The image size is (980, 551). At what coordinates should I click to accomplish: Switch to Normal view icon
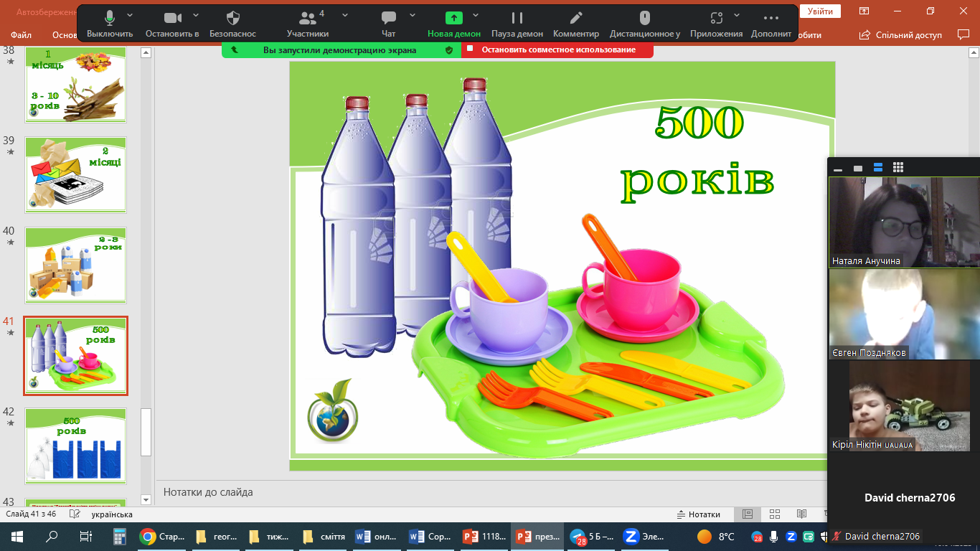coord(748,514)
